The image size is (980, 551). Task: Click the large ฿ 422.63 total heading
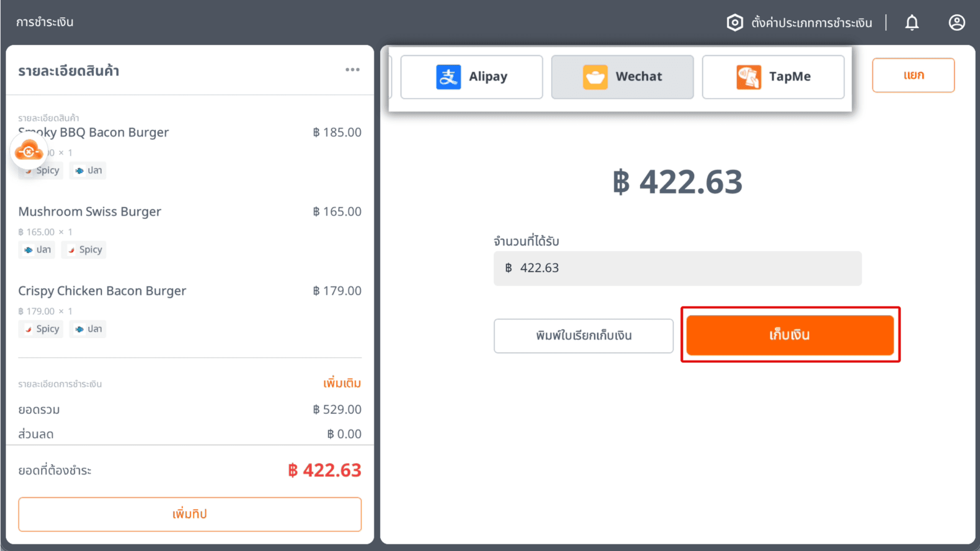(x=677, y=182)
